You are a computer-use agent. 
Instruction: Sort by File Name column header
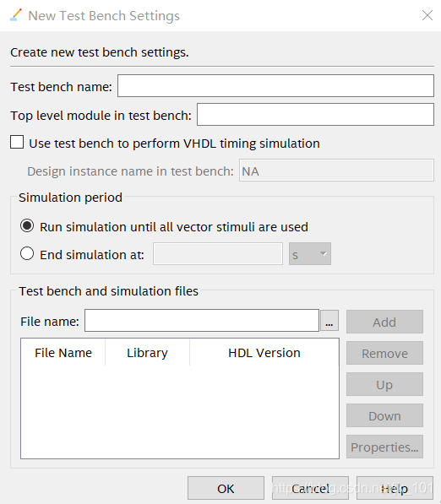coord(63,353)
